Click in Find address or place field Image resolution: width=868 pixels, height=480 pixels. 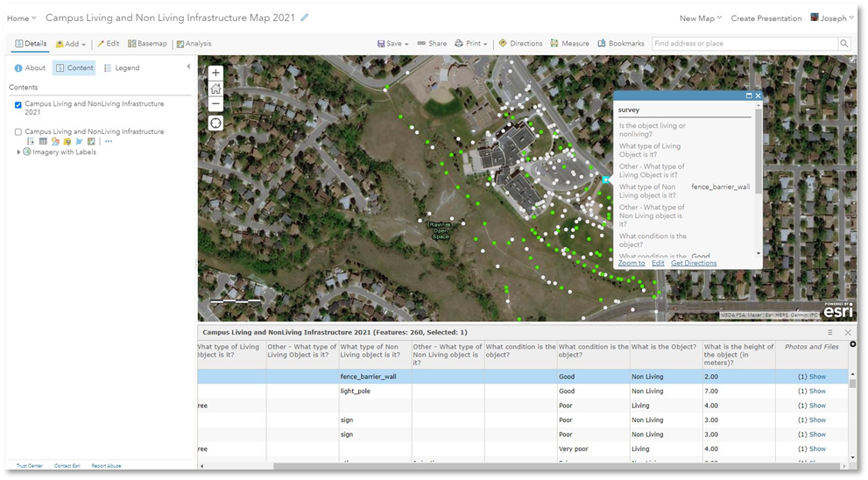(745, 43)
